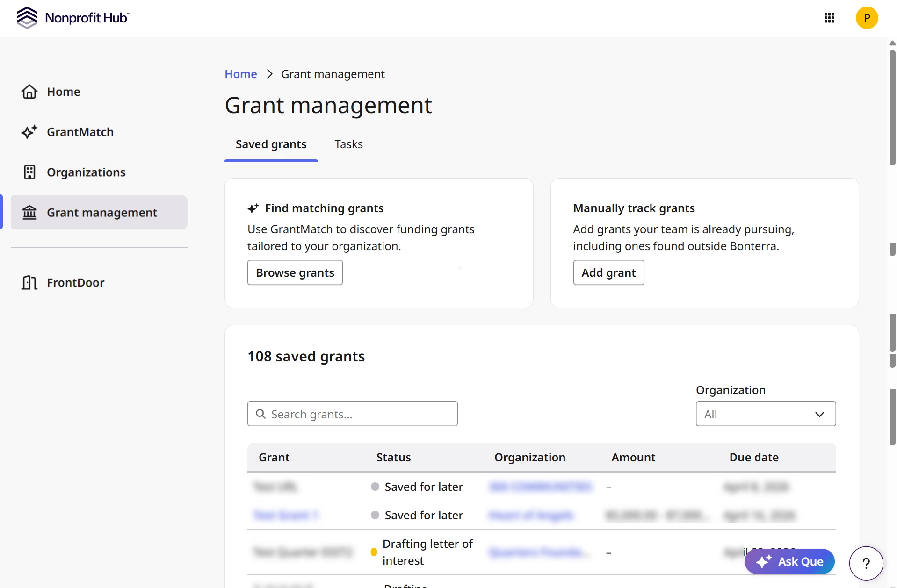The height and width of the screenshot is (588, 897).
Task: Click the '108 saved grants' heading
Action: coord(306,356)
